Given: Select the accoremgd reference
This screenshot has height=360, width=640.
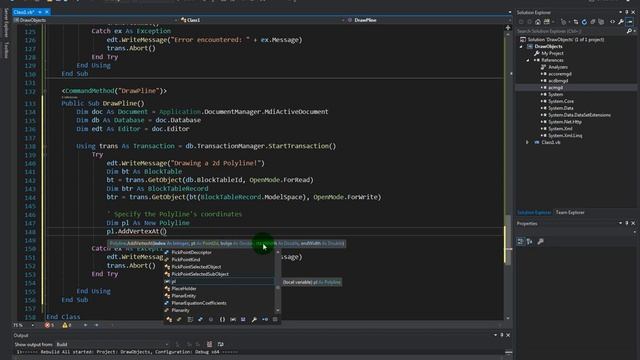Looking at the screenshot, I should pos(560,74).
